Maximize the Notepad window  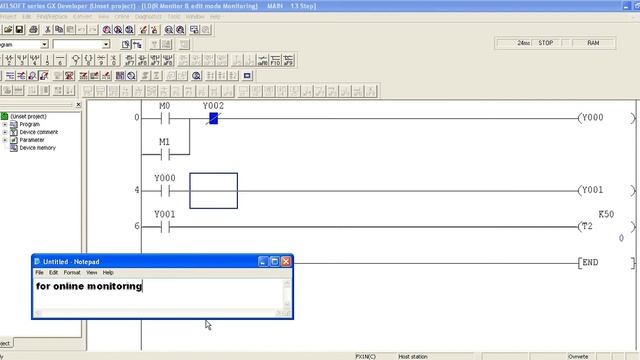point(275,261)
